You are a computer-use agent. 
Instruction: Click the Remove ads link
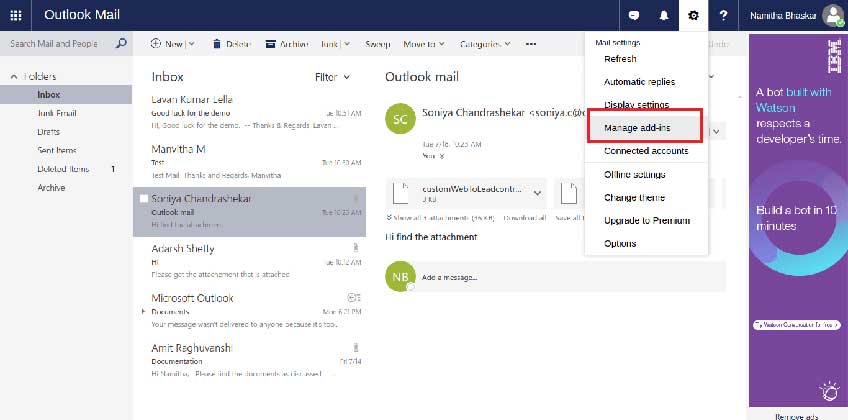[797, 417]
